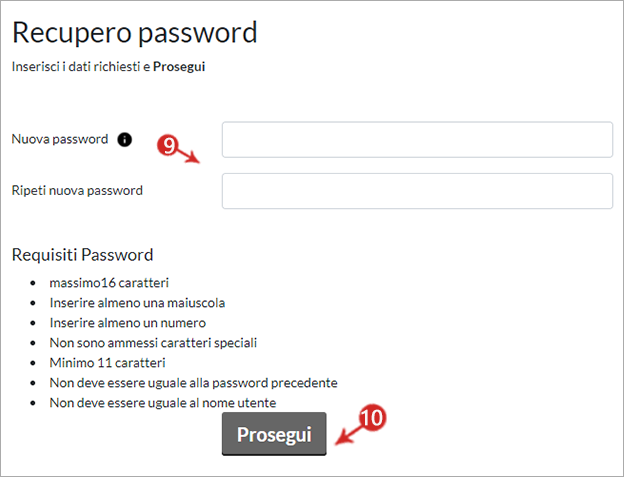Click the Nuova password label
The height and width of the screenshot is (477, 624).
pyautogui.click(x=60, y=139)
